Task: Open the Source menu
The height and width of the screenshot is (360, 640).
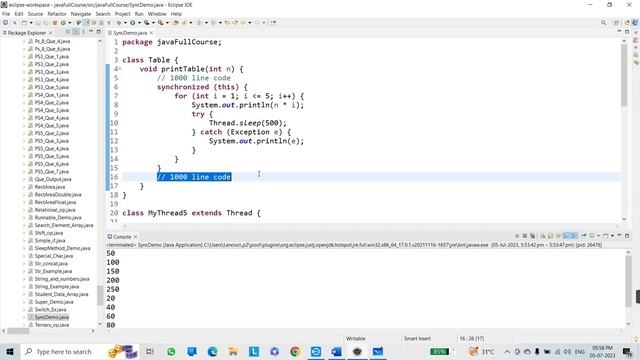Action: point(35,14)
